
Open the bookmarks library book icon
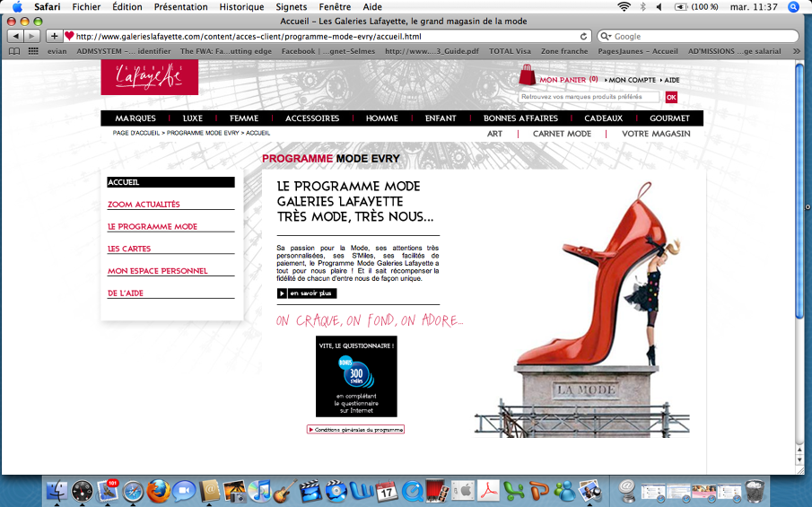point(14,51)
